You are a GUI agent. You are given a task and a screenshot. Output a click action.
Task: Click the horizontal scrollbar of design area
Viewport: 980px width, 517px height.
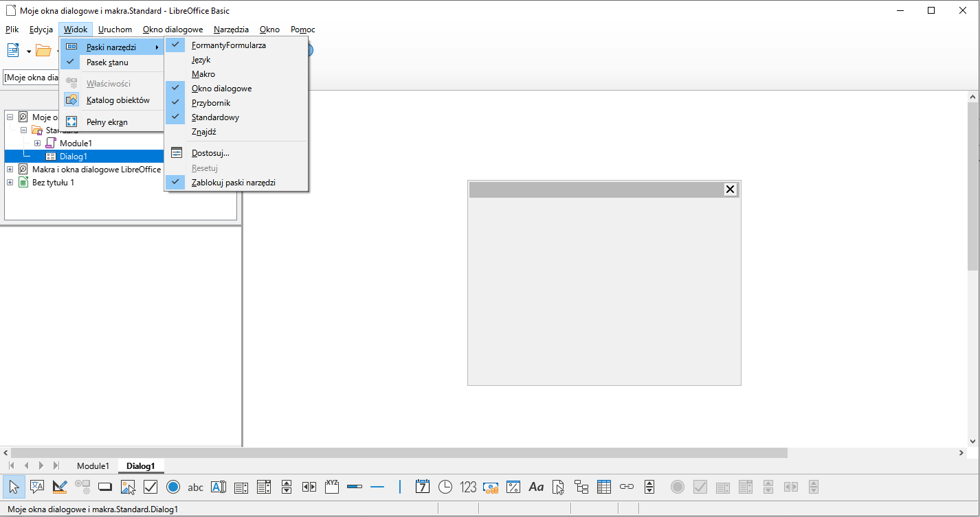pyautogui.click(x=399, y=453)
